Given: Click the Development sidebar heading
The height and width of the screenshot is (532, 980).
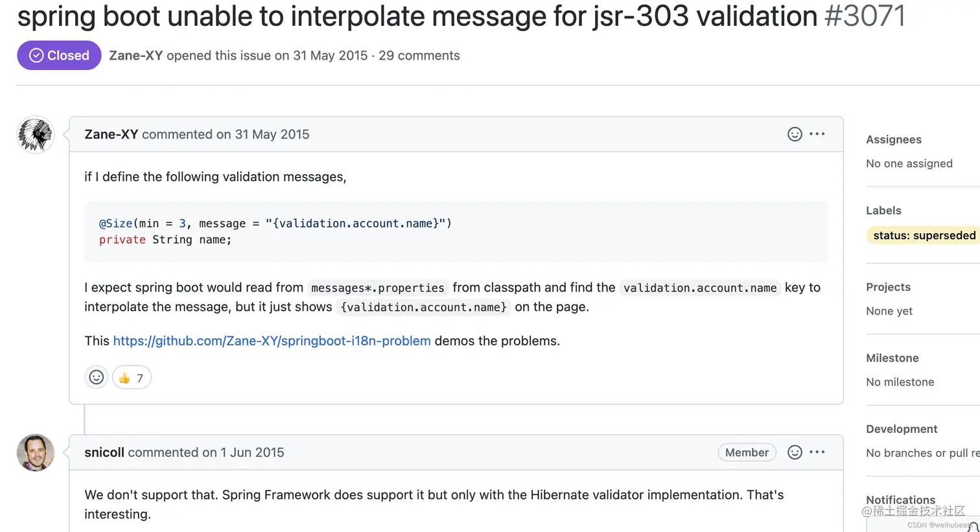Looking at the screenshot, I should point(902,429).
